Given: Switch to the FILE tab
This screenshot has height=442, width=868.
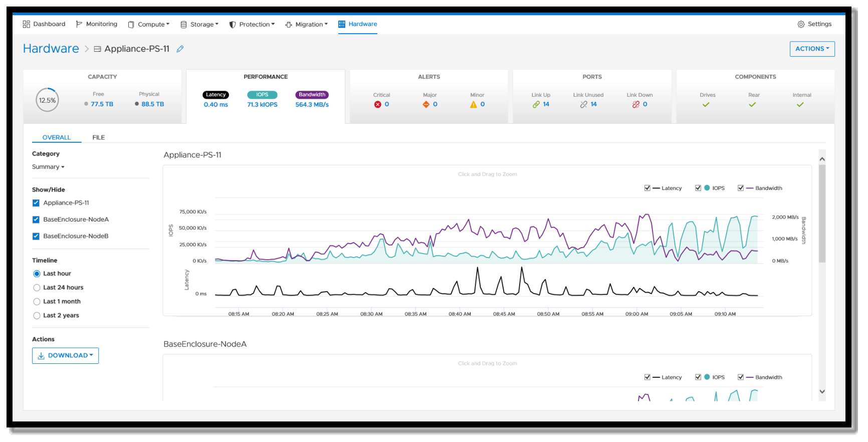Looking at the screenshot, I should (99, 137).
